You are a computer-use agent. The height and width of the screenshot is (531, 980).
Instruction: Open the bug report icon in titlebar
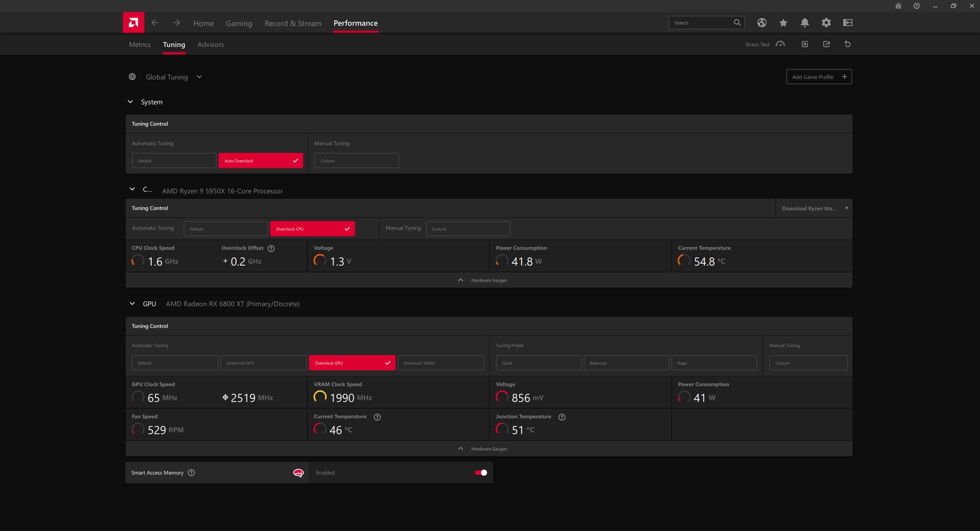click(898, 6)
